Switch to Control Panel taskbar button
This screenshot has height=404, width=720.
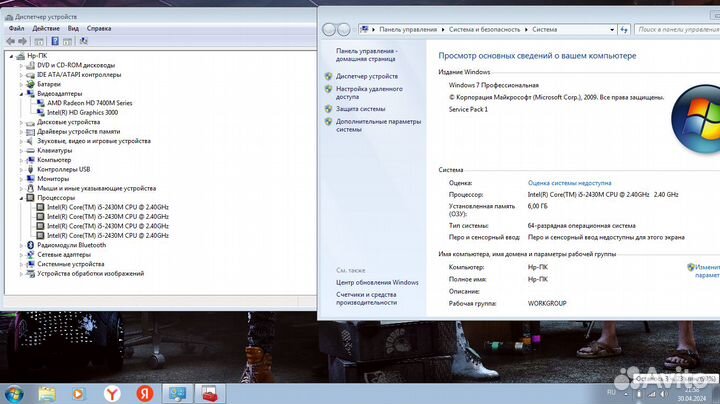point(177,394)
